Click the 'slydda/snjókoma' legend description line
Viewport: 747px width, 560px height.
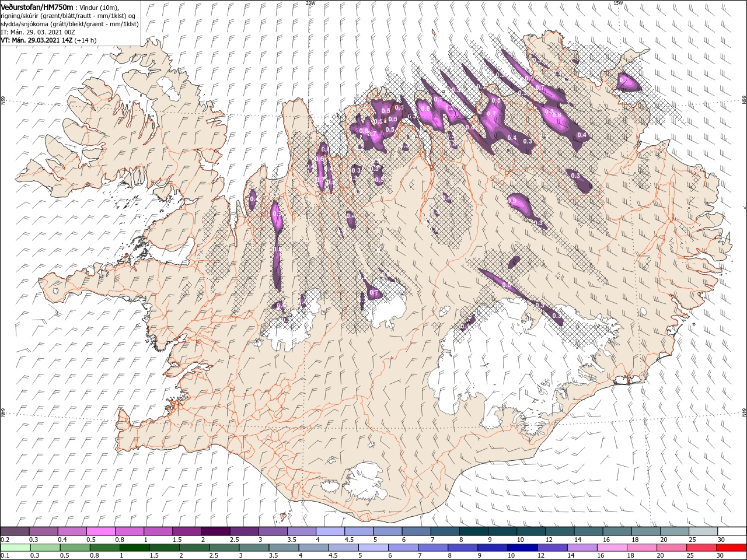(69, 24)
